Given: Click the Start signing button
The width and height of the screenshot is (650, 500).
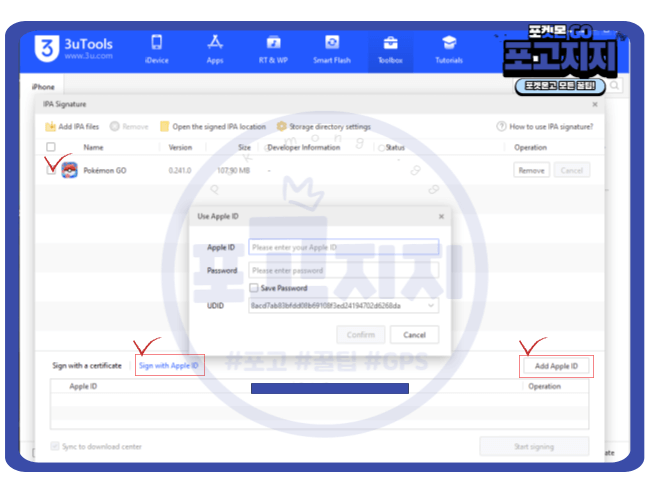Looking at the screenshot, I should 534,447.
